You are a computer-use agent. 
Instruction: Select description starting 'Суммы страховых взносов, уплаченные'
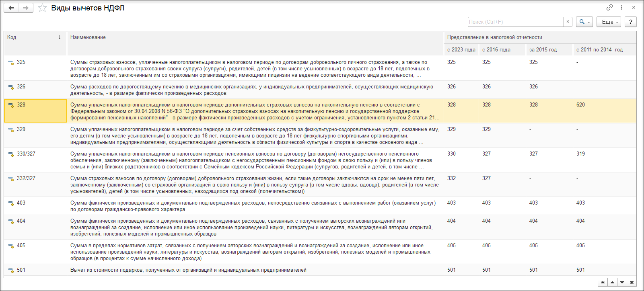point(255,69)
